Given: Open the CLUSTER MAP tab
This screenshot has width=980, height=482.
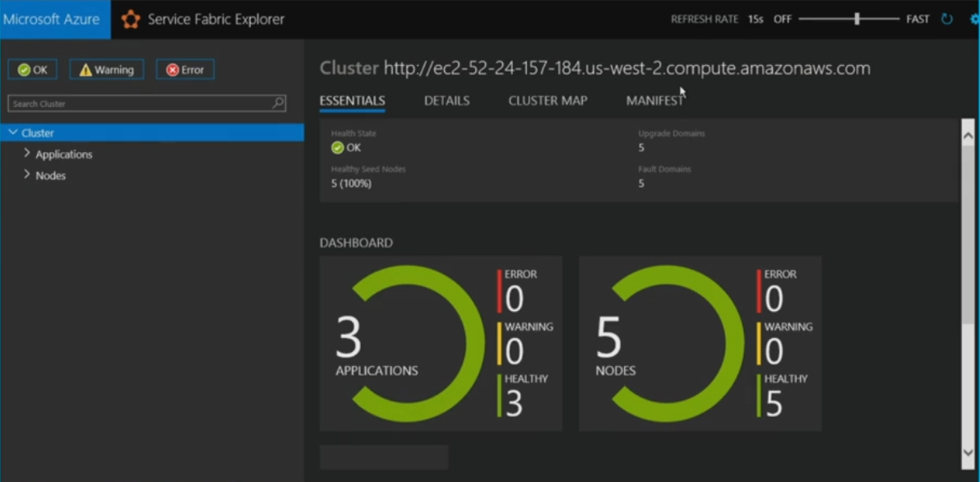Looking at the screenshot, I should 548,100.
